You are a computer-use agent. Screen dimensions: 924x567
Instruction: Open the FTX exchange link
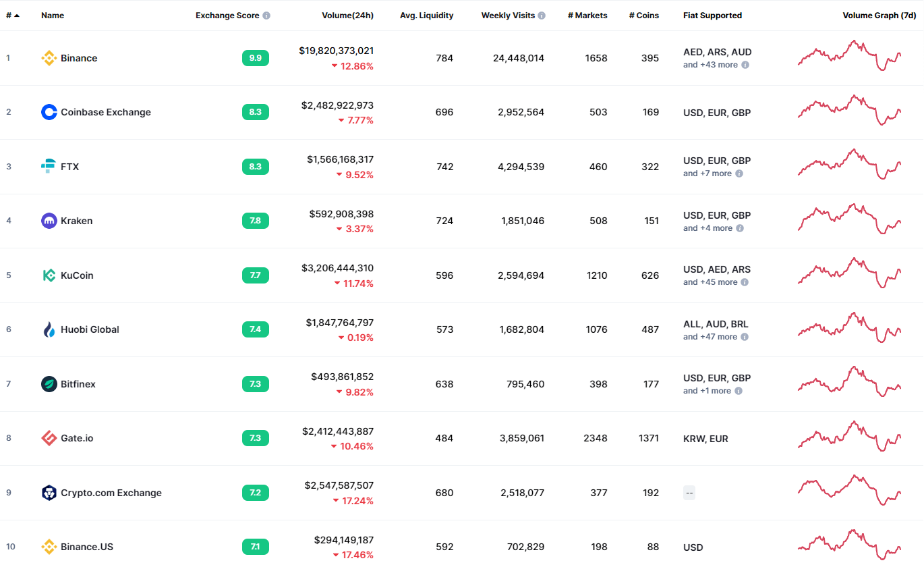tap(70, 167)
